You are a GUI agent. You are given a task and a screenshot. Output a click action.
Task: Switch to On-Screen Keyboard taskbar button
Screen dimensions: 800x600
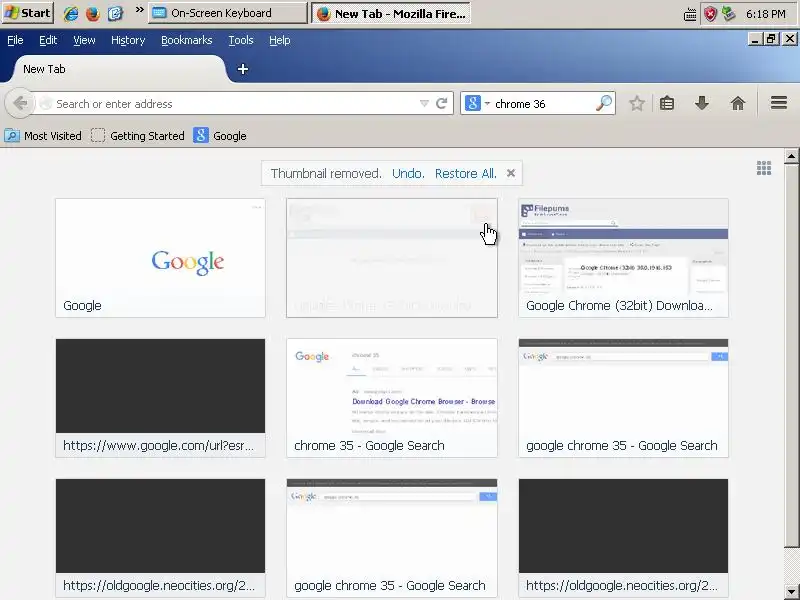coord(228,13)
